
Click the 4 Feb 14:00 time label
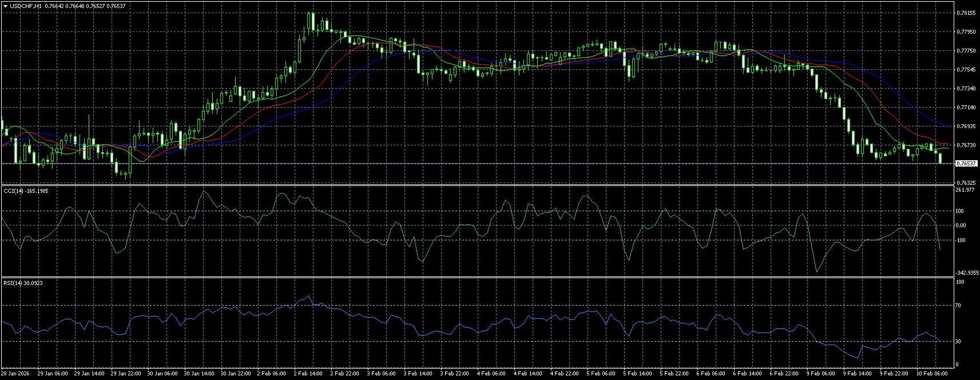coord(527,374)
